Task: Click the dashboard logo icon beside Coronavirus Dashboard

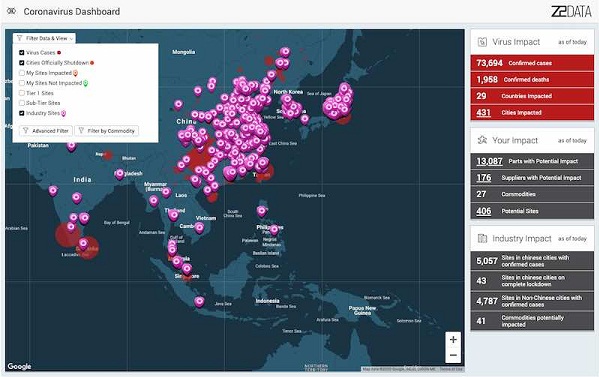Action: [12, 11]
